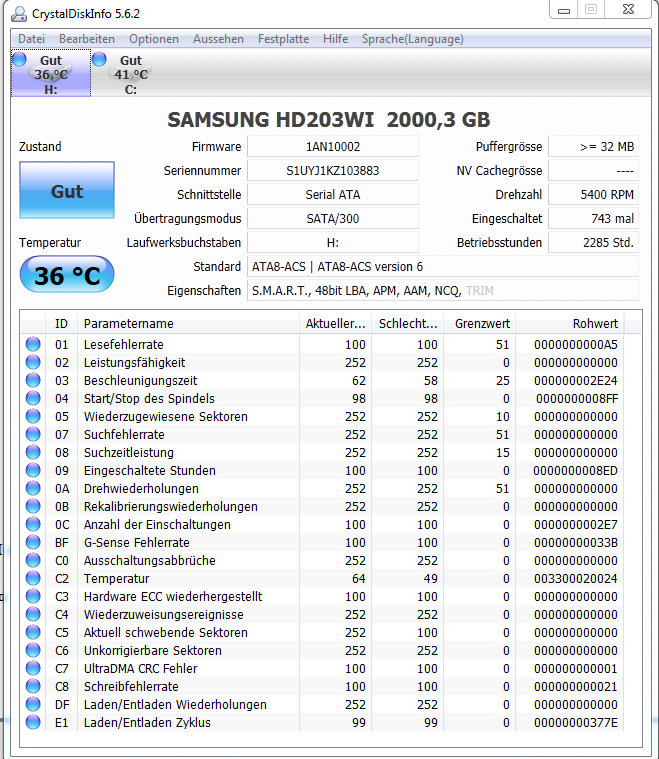Screen dimensions: 659x759
Task: Click the Grenzwert column header
Action: [x=480, y=323]
